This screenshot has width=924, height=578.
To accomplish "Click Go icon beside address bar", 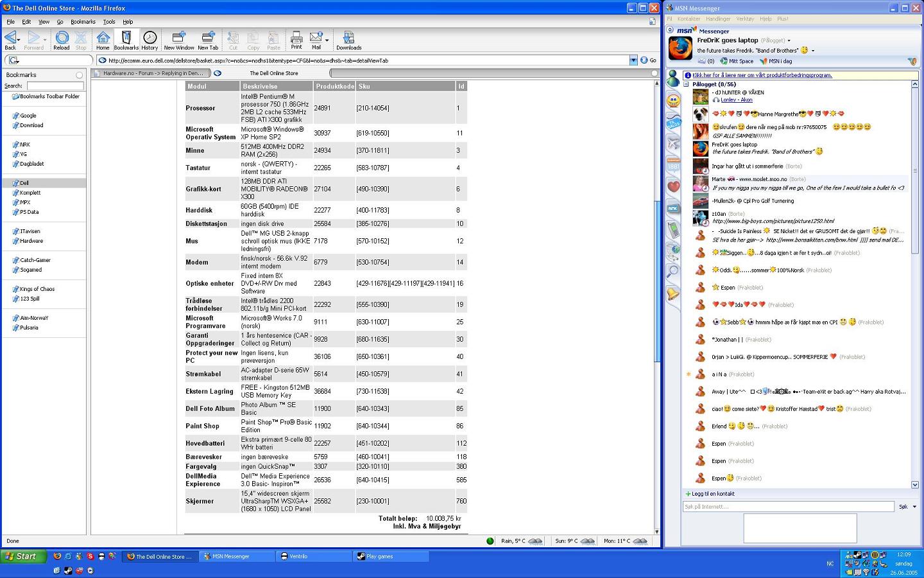I will 648,60.
